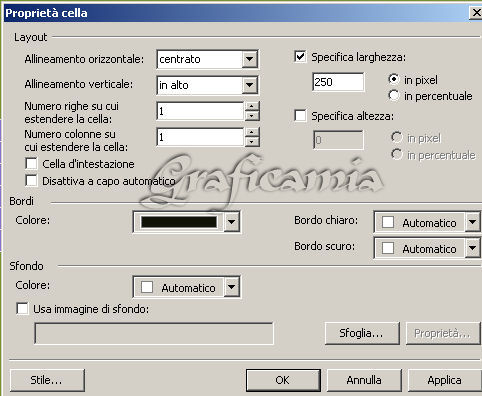Click Bordo chiaro Automatico color swatch
Viewport: 482px width, 396px height.
click(x=388, y=222)
